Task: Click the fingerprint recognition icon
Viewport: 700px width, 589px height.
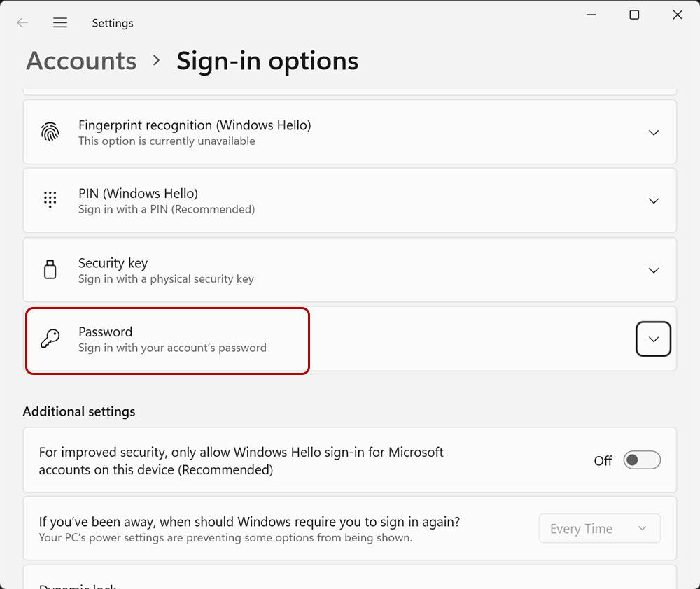Action: 50,132
